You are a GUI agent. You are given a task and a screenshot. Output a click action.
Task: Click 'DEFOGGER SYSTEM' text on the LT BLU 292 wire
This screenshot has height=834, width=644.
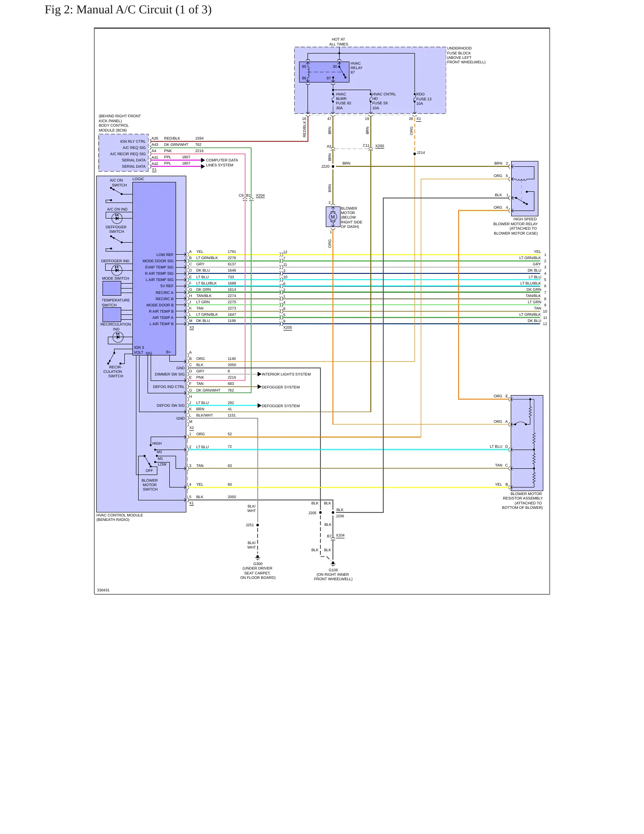(x=281, y=406)
